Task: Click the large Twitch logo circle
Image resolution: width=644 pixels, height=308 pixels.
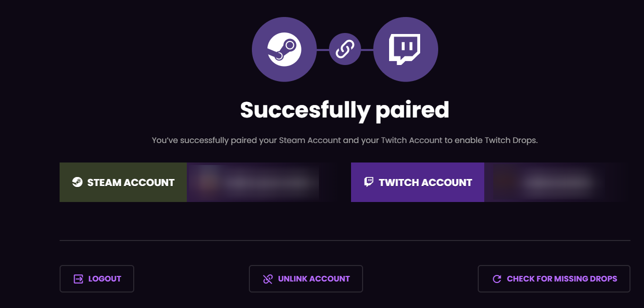Action: 406,49
